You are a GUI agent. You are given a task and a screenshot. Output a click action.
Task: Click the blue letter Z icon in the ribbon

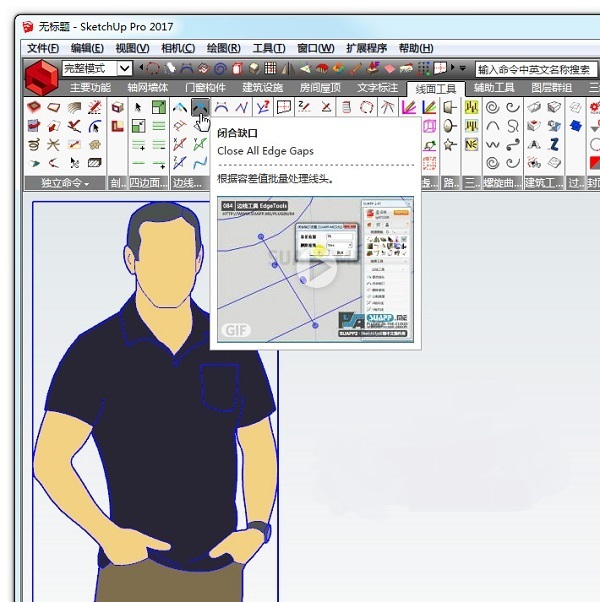554,144
